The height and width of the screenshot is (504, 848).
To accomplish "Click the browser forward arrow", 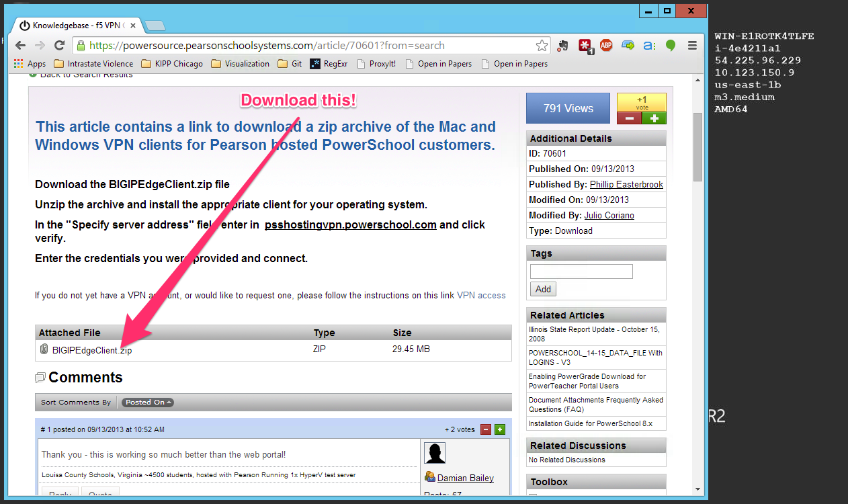I will pyautogui.click(x=40, y=46).
